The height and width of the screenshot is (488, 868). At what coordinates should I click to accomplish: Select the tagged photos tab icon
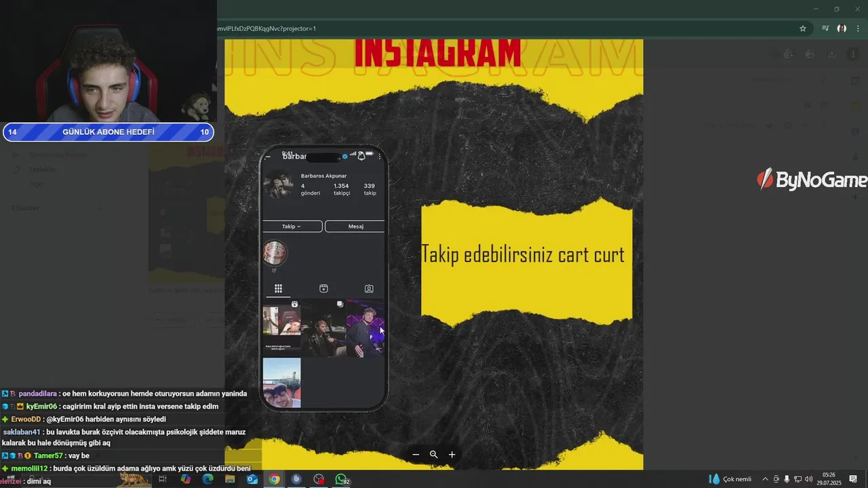tap(369, 289)
